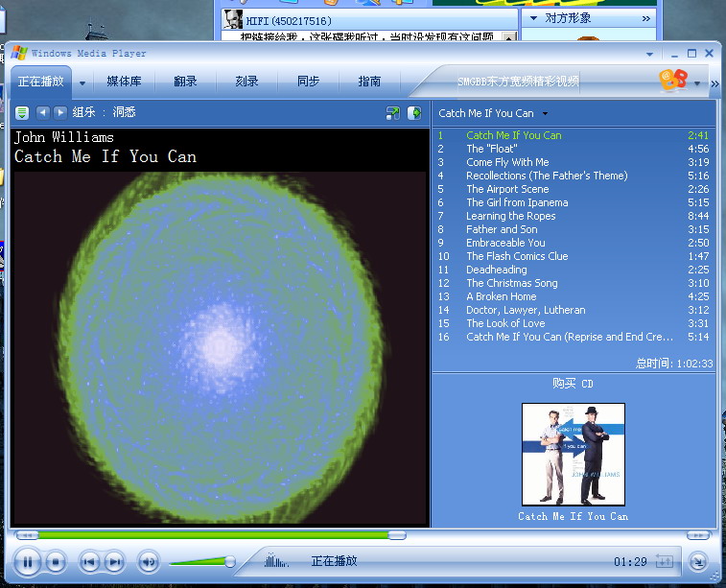Click the album cover art thumbnail
The image size is (726, 588).
point(574,455)
